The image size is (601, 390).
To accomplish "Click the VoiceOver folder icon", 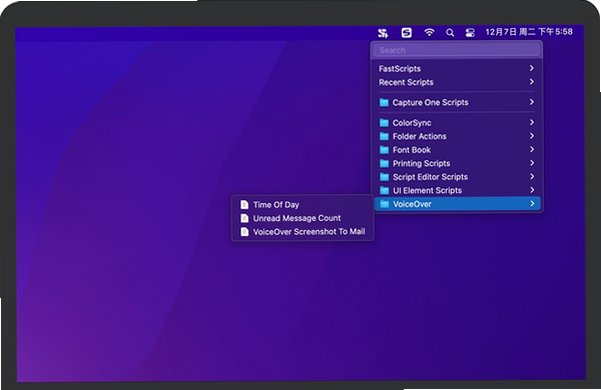I will click(x=384, y=204).
